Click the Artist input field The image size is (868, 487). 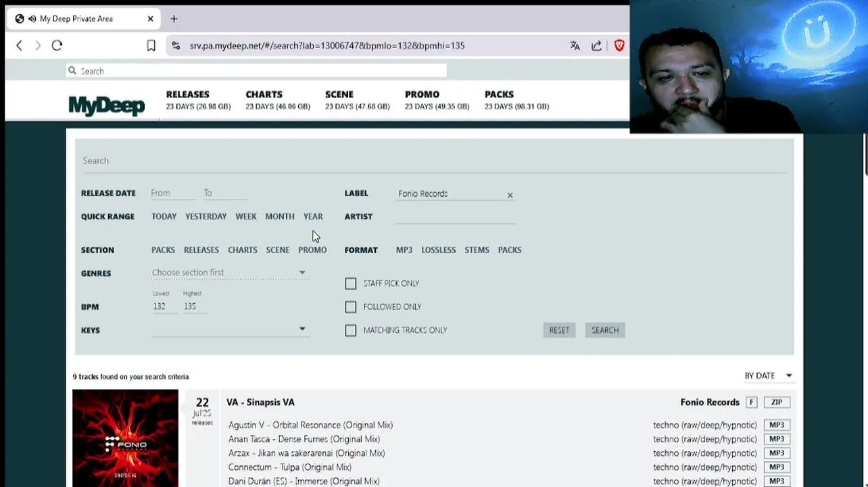click(x=456, y=216)
